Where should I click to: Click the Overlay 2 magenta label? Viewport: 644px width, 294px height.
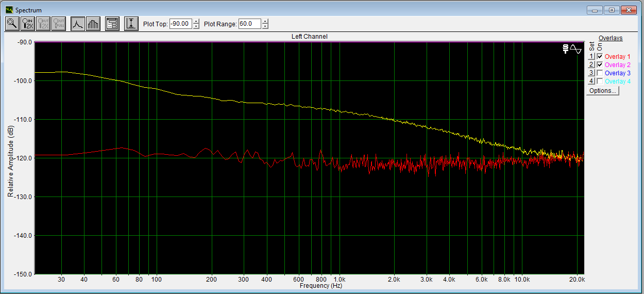[617, 65]
